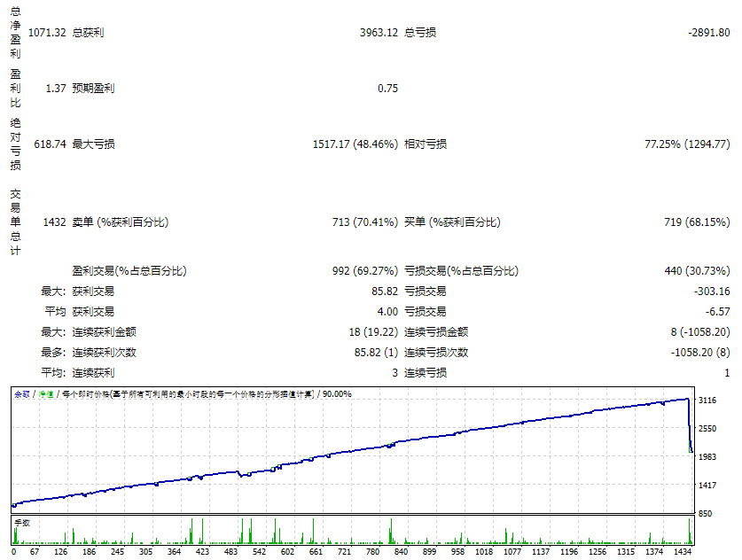Click the gross loss value -2891.80
742x560 pixels.
click(709, 33)
